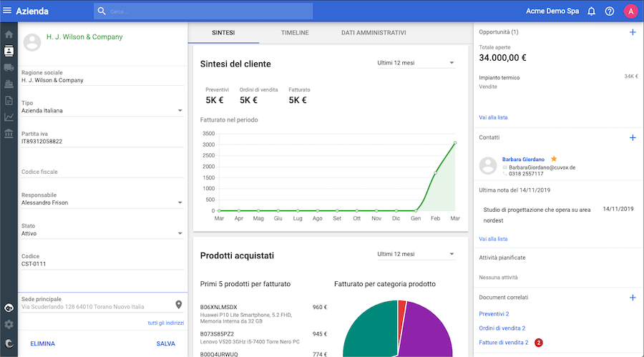644x357 pixels.
Task: Toggle favorite star for Barbara Giordano
Action: (x=553, y=159)
